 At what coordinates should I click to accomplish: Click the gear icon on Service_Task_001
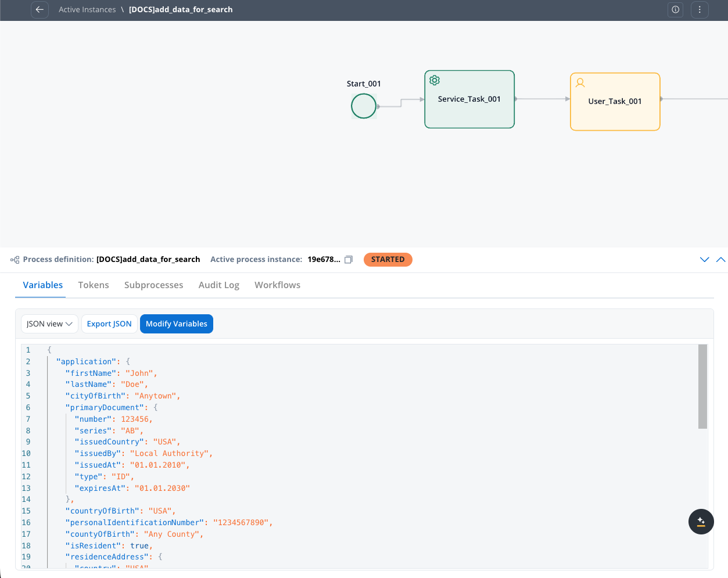(434, 80)
